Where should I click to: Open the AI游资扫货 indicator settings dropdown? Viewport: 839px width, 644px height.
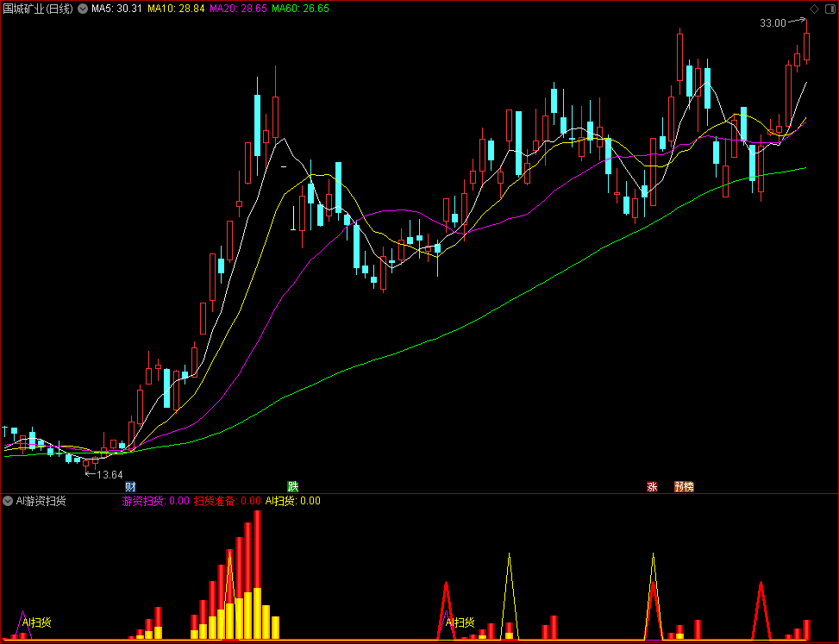(8, 501)
